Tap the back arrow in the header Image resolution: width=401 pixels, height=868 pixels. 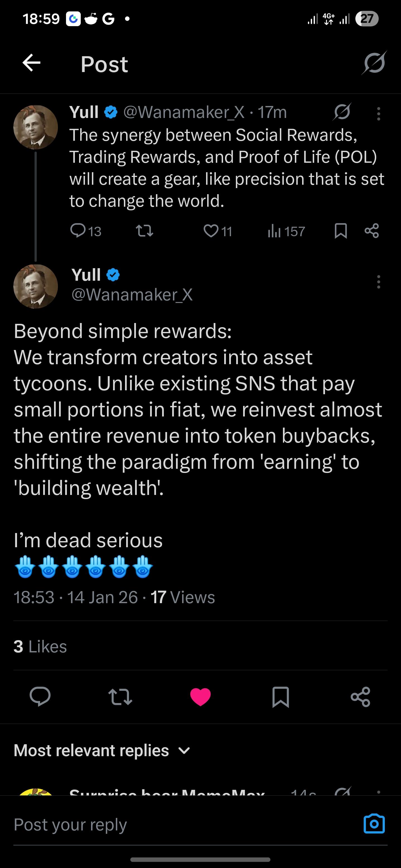31,63
